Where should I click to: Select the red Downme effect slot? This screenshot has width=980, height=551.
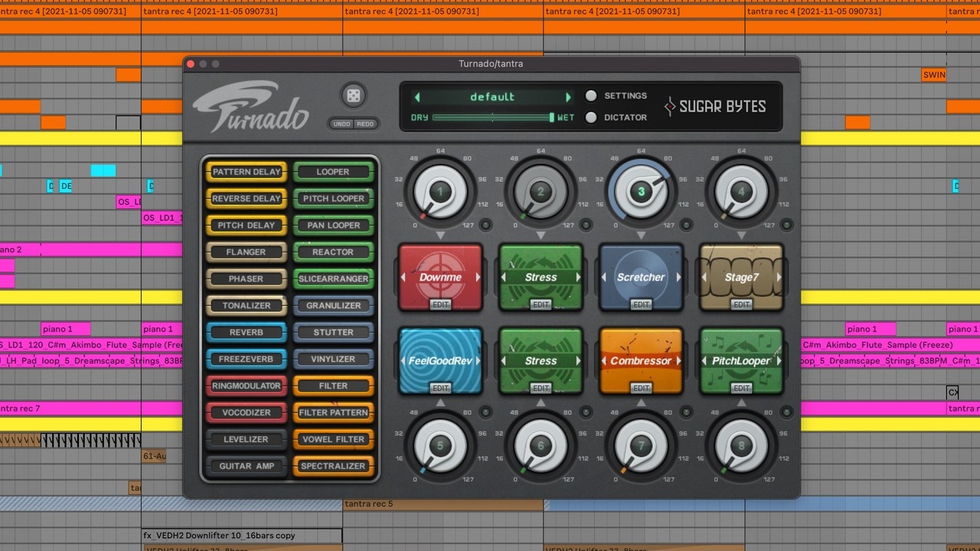point(441,277)
